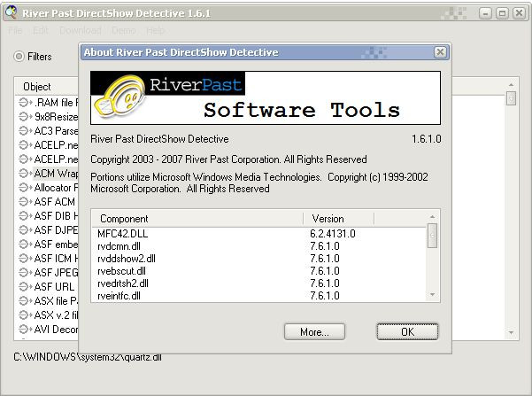532x396 pixels.
Task: Click the component list scroll-up arrow
Action: pyautogui.click(x=432, y=216)
